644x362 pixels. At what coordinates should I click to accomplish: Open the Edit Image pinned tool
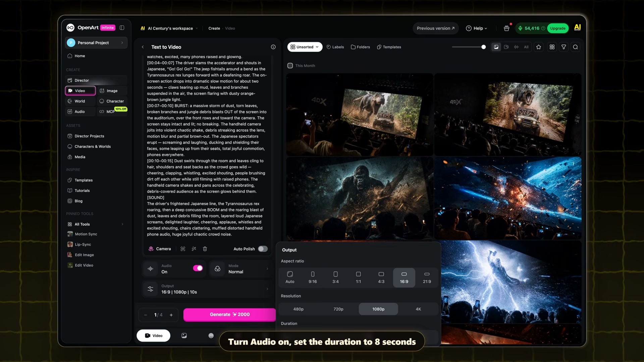point(80,255)
